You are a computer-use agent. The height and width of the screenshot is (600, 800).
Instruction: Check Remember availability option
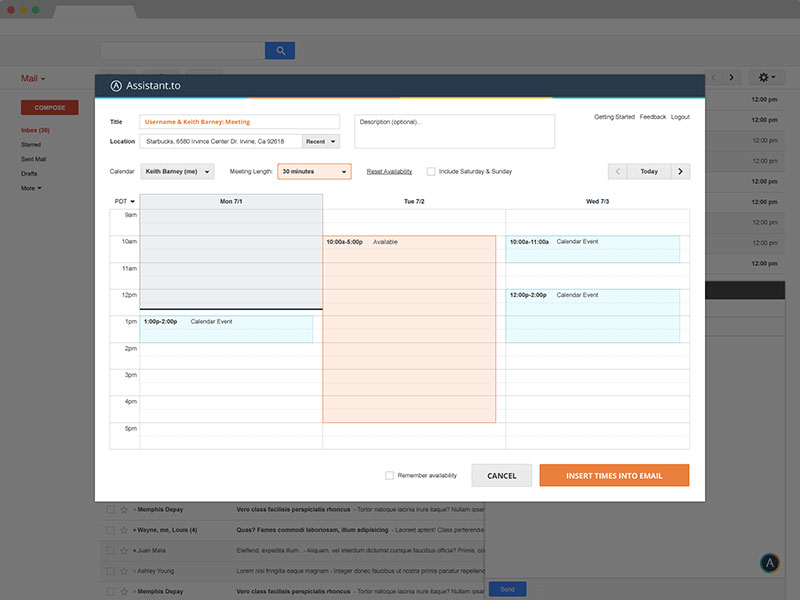click(389, 476)
